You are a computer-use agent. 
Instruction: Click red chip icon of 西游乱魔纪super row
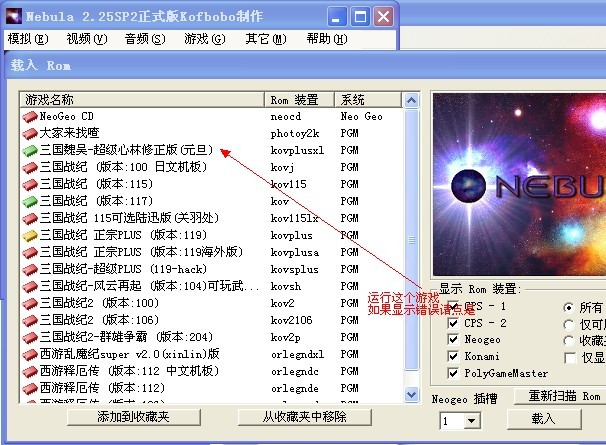30,355
